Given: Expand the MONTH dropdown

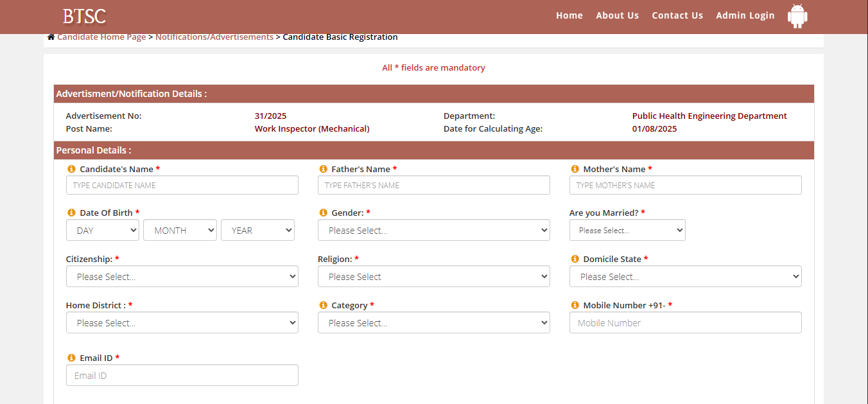Looking at the screenshot, I should coord(180,231).
